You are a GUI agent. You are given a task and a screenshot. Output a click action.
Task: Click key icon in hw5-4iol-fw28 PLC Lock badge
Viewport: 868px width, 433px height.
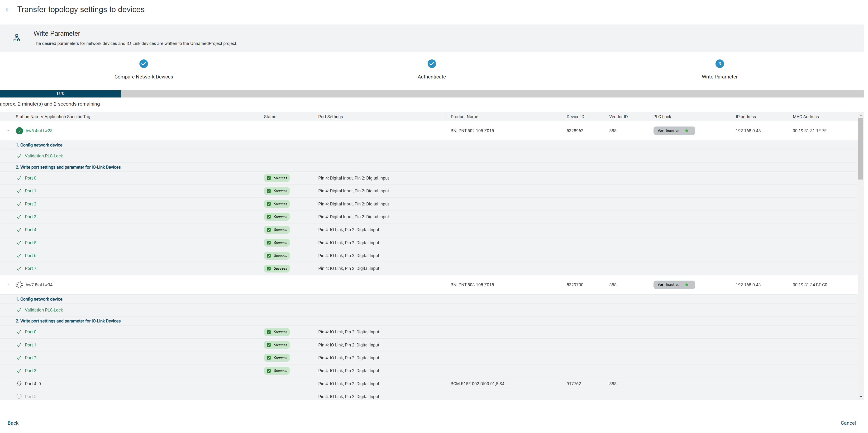point(661,131)
